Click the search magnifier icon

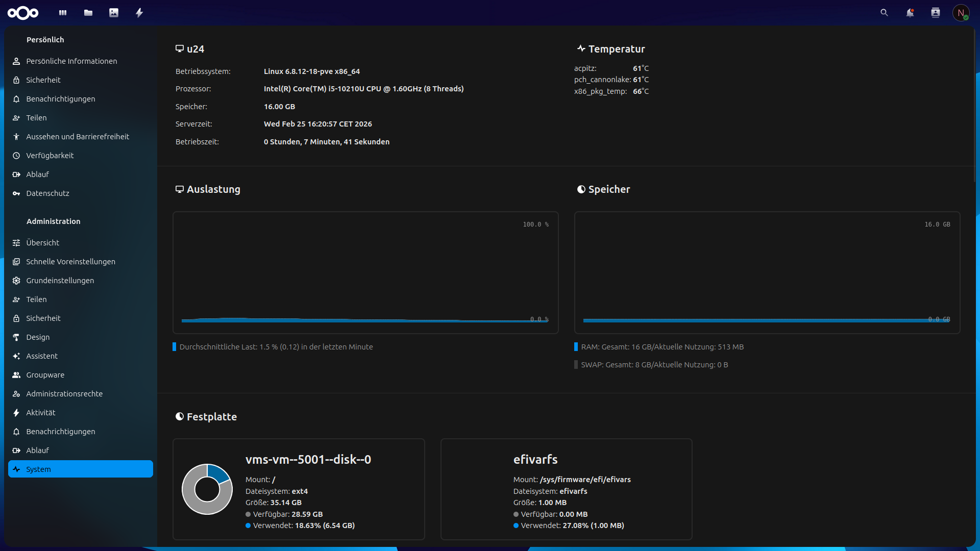884,13
